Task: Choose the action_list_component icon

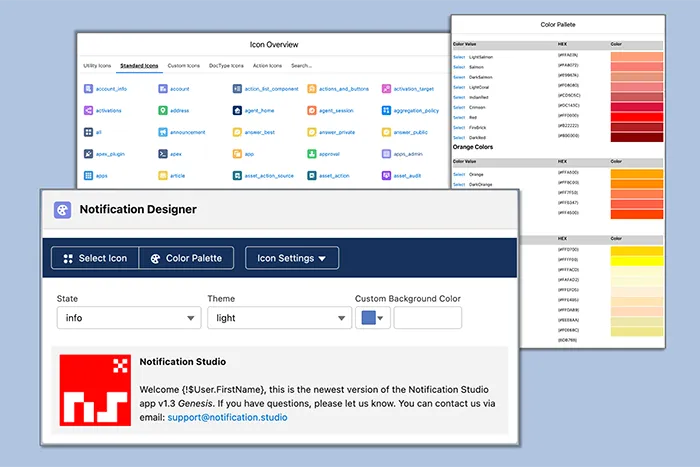Action: tap(238, 89)
